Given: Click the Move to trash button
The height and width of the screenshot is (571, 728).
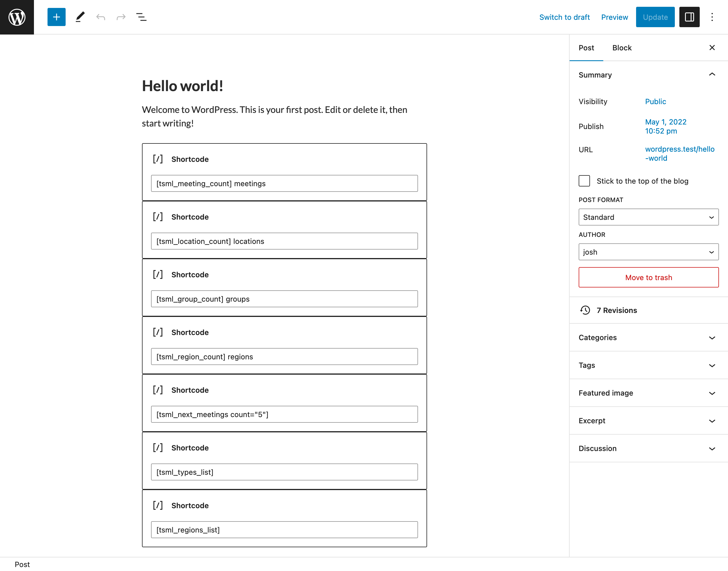Looking at the screenshot, I should click(648, 278).
